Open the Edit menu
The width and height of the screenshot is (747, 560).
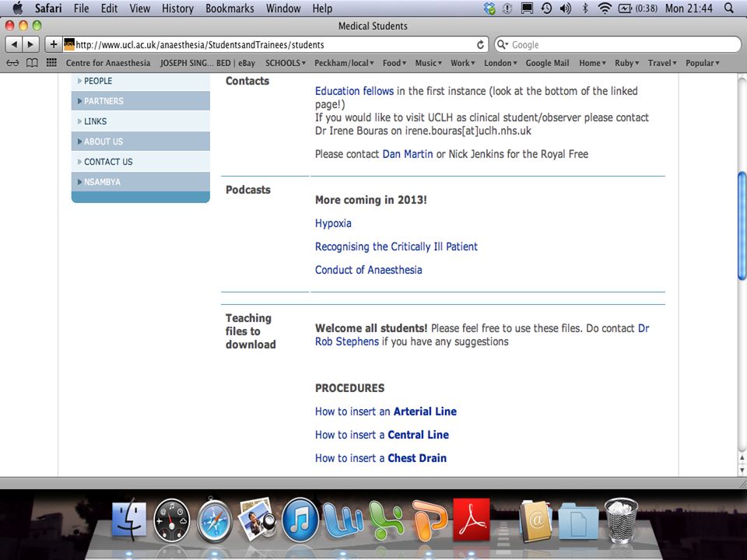(109, 8)
